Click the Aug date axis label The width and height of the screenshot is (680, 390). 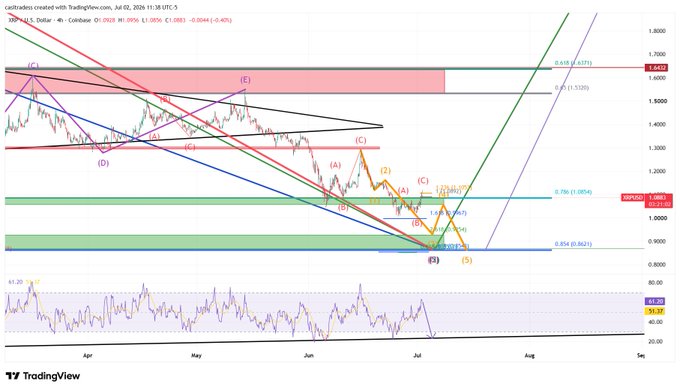pos(530,356)
